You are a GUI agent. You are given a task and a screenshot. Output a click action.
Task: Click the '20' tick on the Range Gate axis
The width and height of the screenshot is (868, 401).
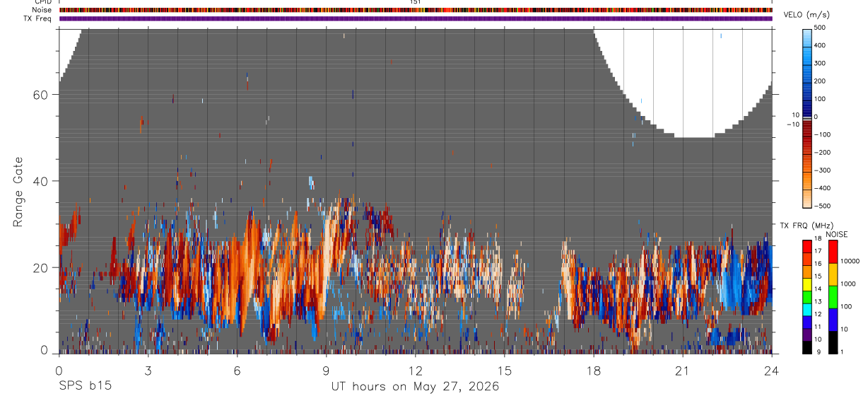(40, 267)
